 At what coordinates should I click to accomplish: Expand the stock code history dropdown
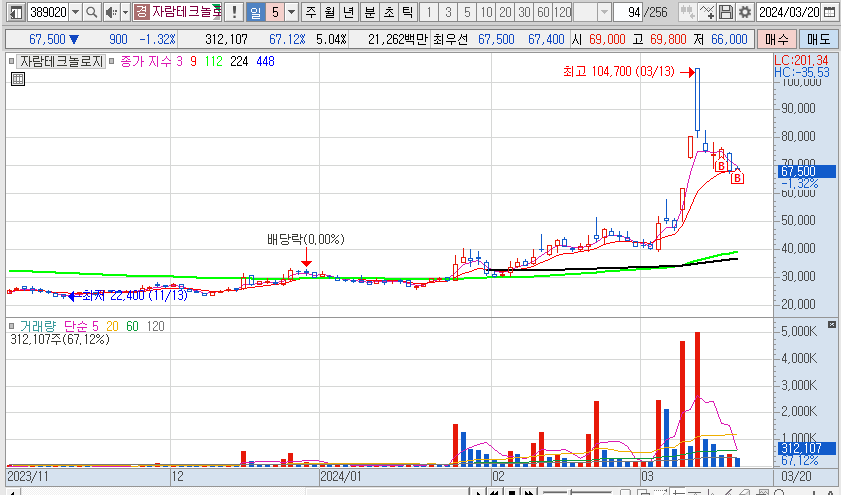tap(76, 12)
